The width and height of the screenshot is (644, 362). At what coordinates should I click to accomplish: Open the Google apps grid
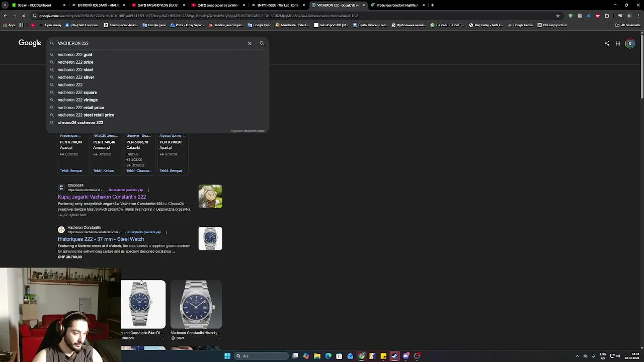pyautogui.click(x=618, y=43)
